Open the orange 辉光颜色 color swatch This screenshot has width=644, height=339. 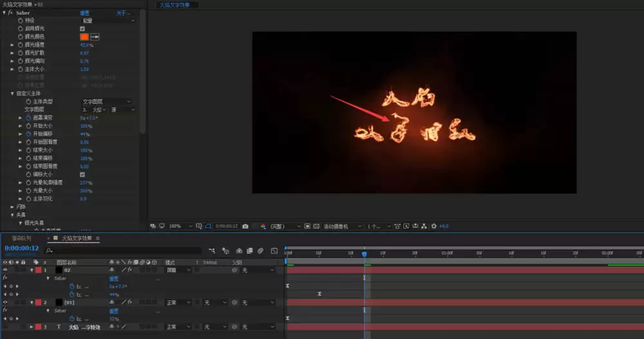point(84,37)
